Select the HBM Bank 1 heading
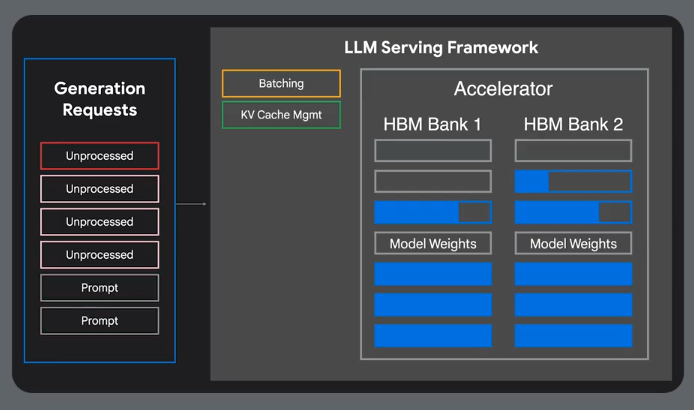The height and width of the screenshot is (410, 694). 433,125
